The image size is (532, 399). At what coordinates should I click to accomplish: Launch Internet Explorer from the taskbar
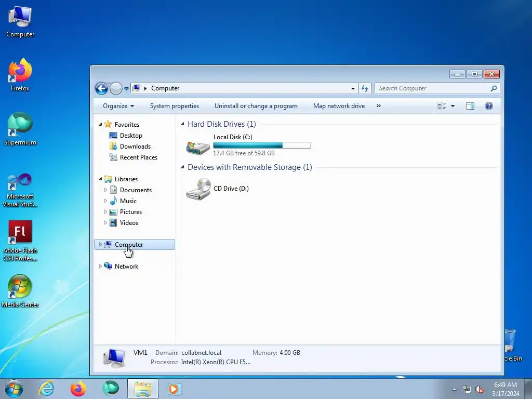click(46, 389)
